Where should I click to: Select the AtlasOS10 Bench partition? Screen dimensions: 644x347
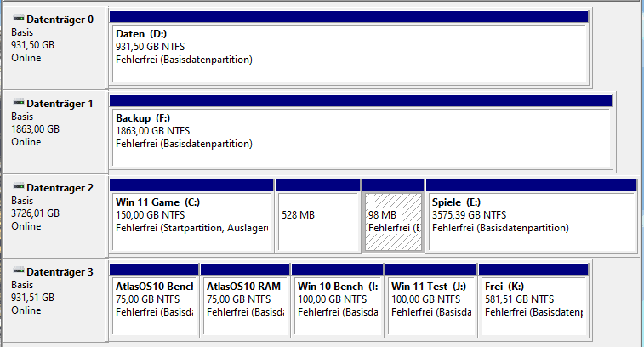(154, 300)
